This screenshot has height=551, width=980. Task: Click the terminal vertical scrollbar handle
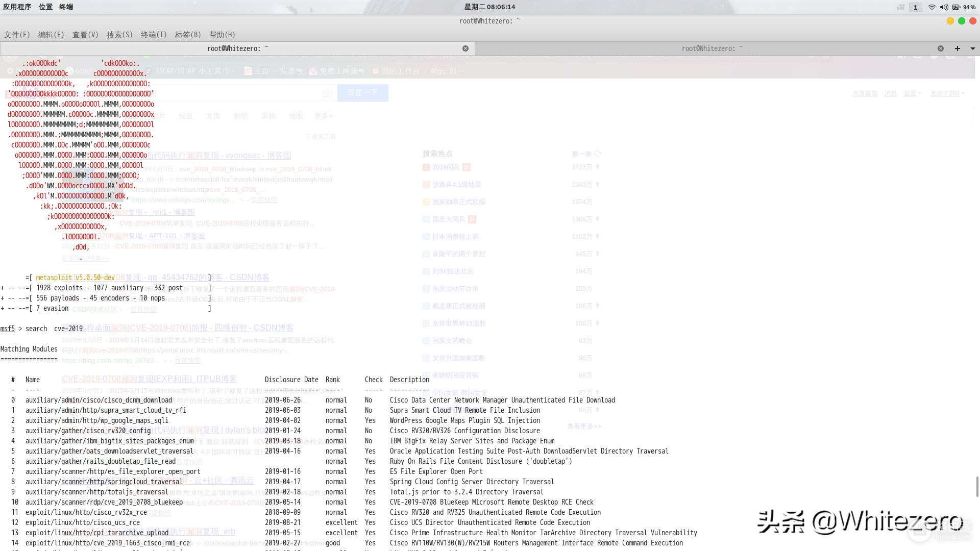(977, 487)
